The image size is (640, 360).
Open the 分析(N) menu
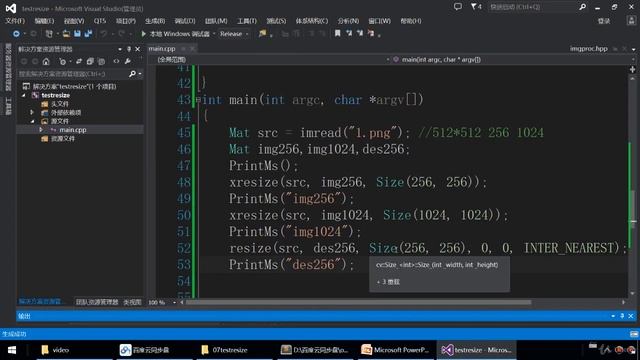[x=348, y=21]
